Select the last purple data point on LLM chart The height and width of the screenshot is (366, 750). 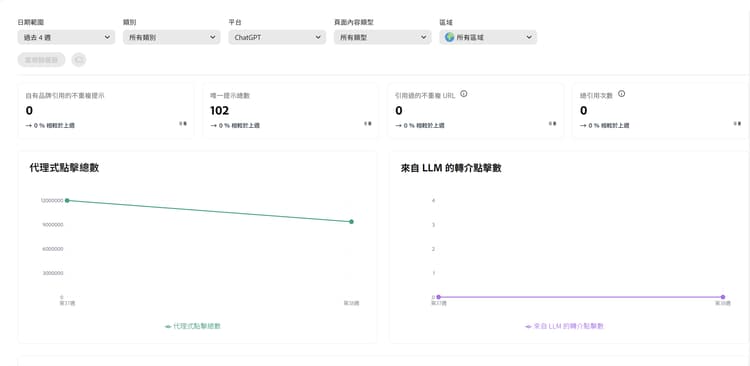723,297
